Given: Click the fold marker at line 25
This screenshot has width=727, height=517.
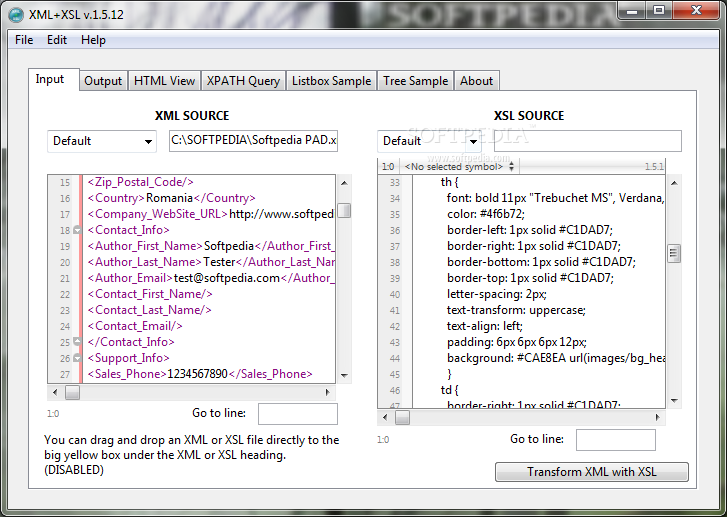Looking at the screenshot, I should [77, 342].
